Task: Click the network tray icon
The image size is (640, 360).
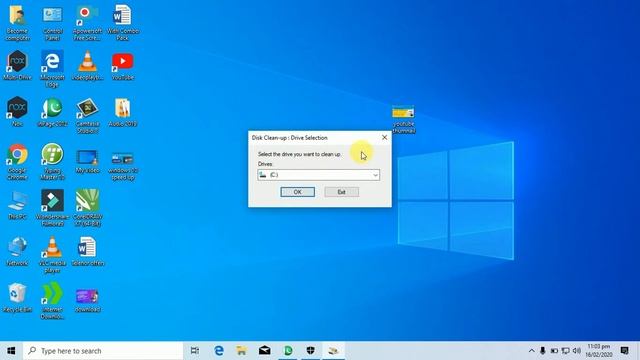Action: pos(565,351)
